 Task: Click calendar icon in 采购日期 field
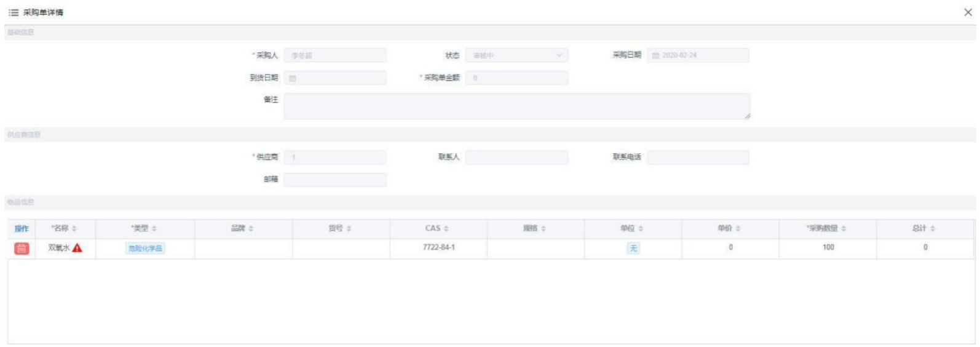click(x=655, y=56)
